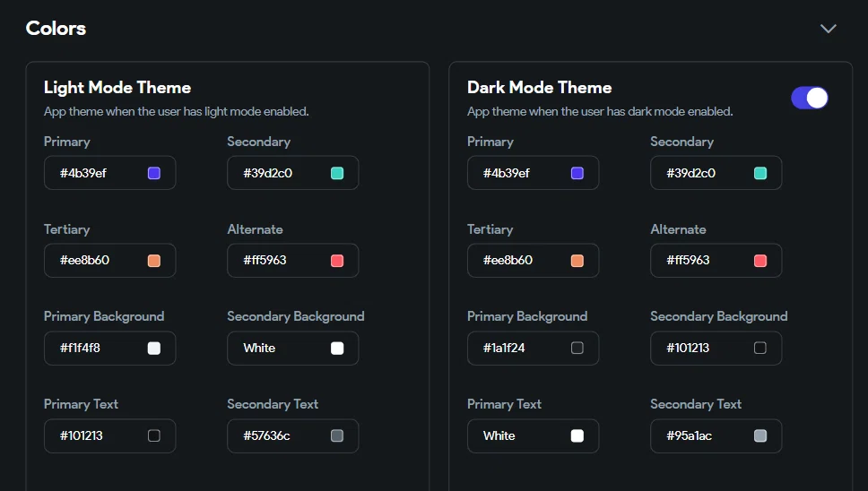Viewport: 868px width, 491px height.
Task: Click Light Mode Alternate color swatch
Action: [x=337, y=261]
